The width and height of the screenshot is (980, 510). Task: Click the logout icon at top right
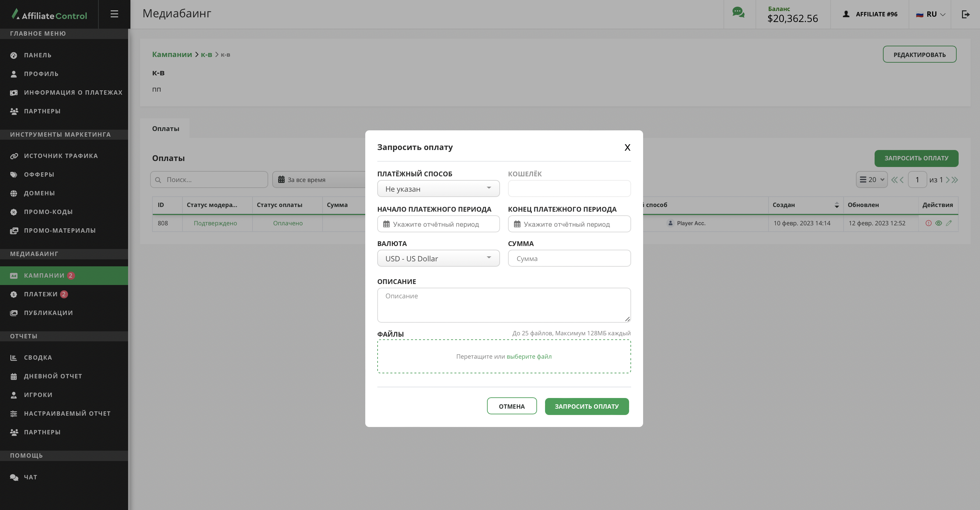(965, 14)
